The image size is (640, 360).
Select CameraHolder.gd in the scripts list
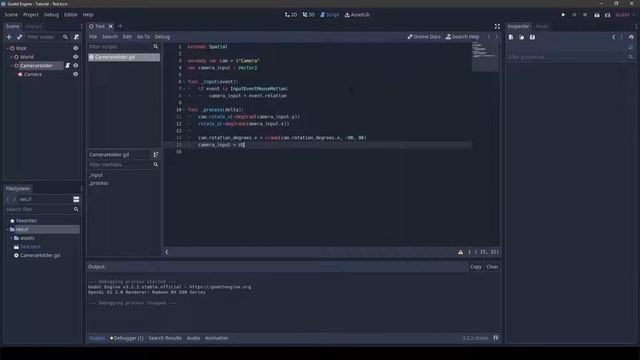(124, 57)
